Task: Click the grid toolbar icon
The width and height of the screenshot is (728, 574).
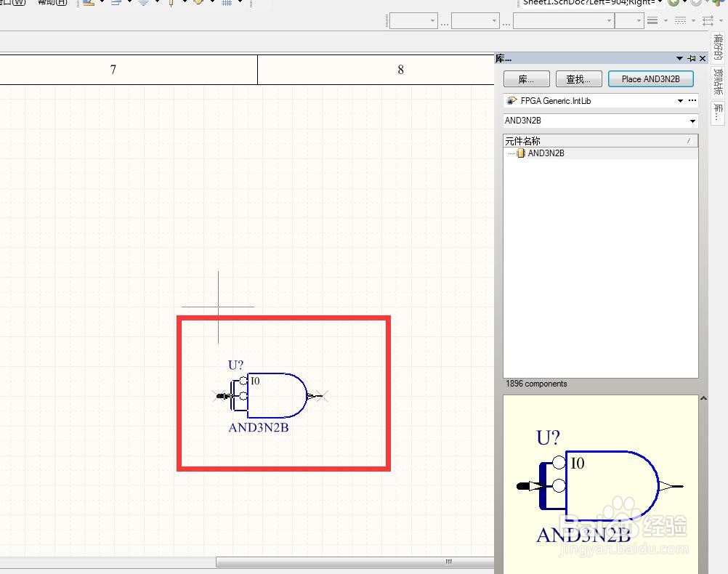Action: (x=227, y=2)
